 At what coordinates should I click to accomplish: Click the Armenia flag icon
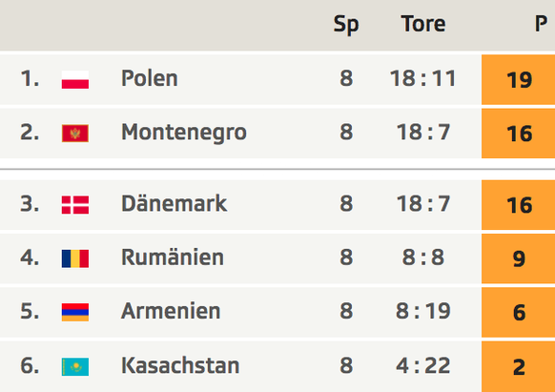(75, 312)
